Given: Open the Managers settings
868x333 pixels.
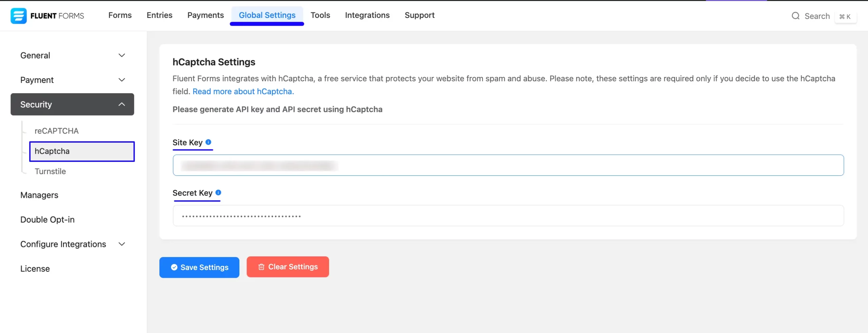Looking at the screenshot, I should [39, 195].
